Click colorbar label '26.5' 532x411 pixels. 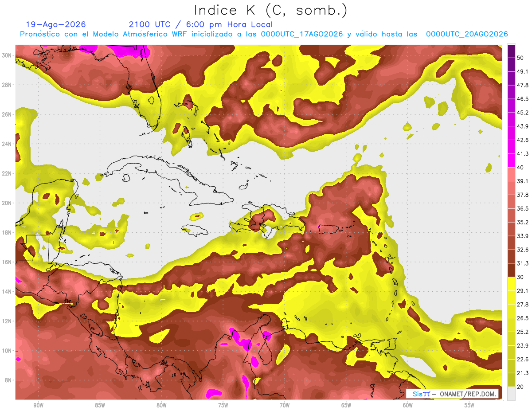[523, 318]
